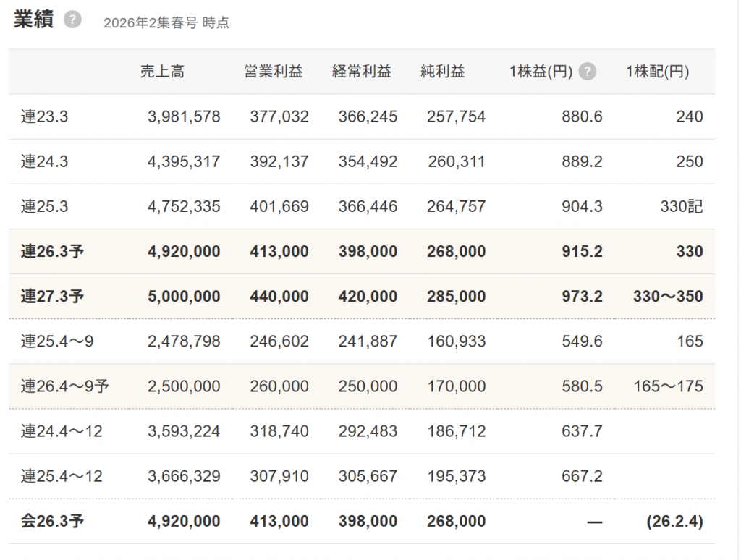741x560 pixels.
Task: Select the 連26.4～9予 row label
Action: 64,386
